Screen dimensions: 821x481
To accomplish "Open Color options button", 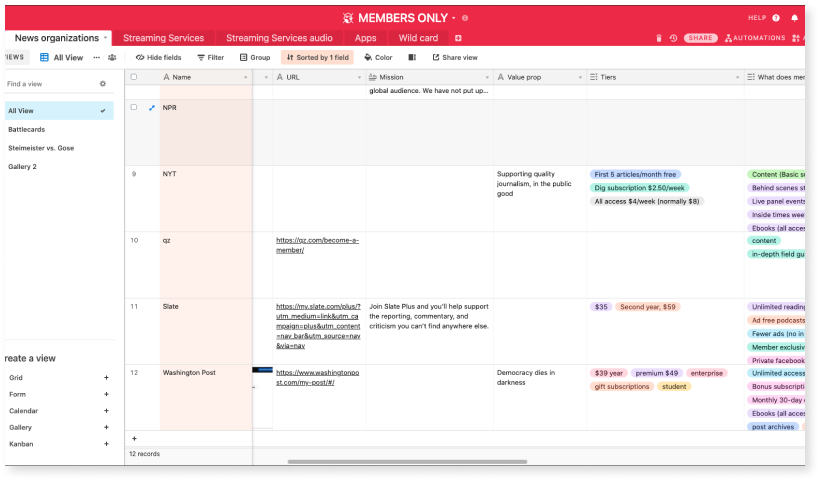I will click(x=378, y=58).
